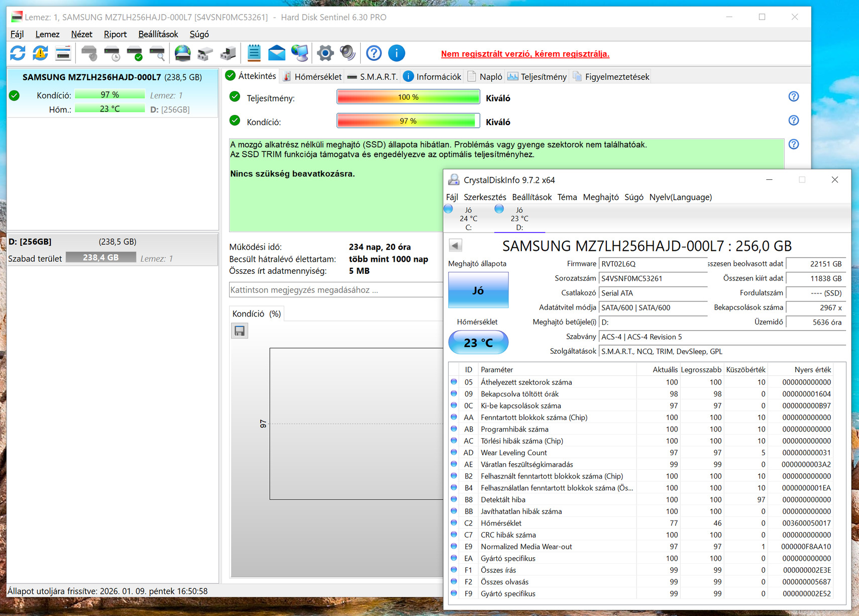Click the 23 °C temperature button in CrystalDiskInfo
Viewport: 859px width, 616px height.
[478, 343]
